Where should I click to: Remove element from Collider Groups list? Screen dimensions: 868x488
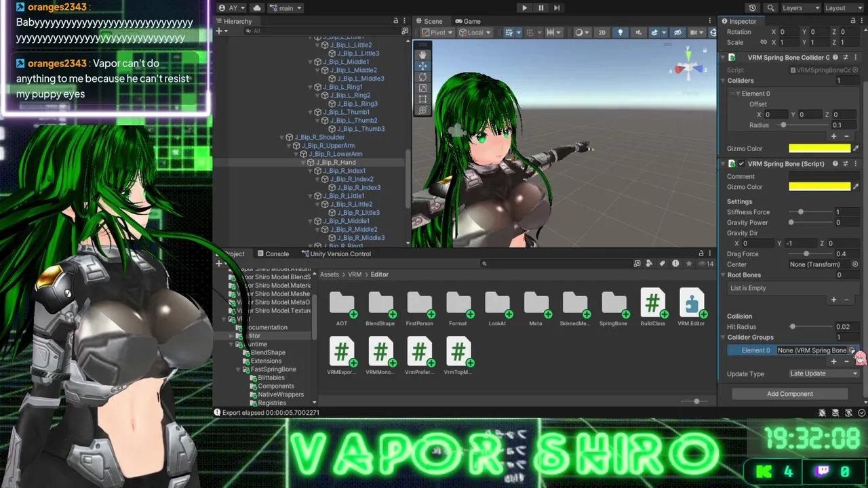(x=846, y=361)
